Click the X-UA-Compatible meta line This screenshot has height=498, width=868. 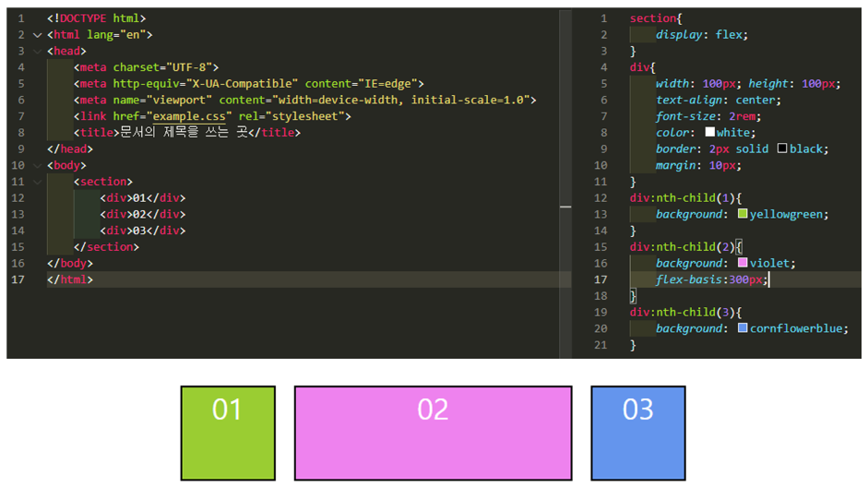248,84
